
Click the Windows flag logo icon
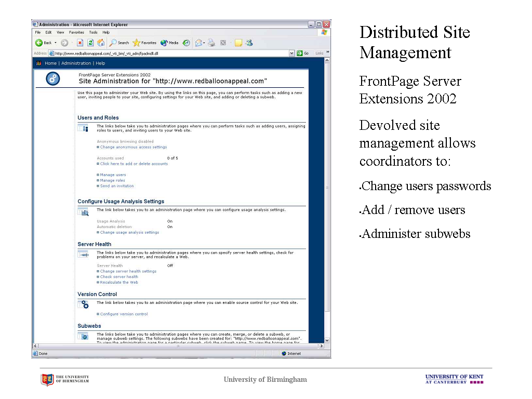pos(324,32)
